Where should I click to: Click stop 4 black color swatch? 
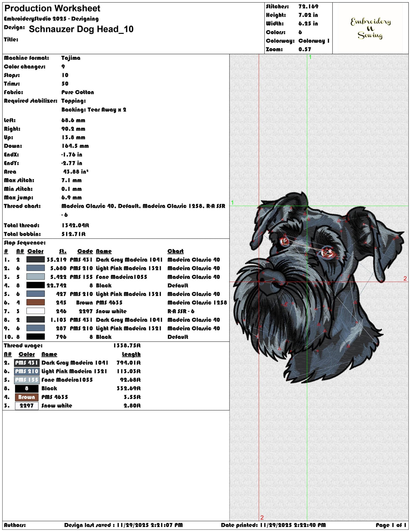(x=36, y=285)
